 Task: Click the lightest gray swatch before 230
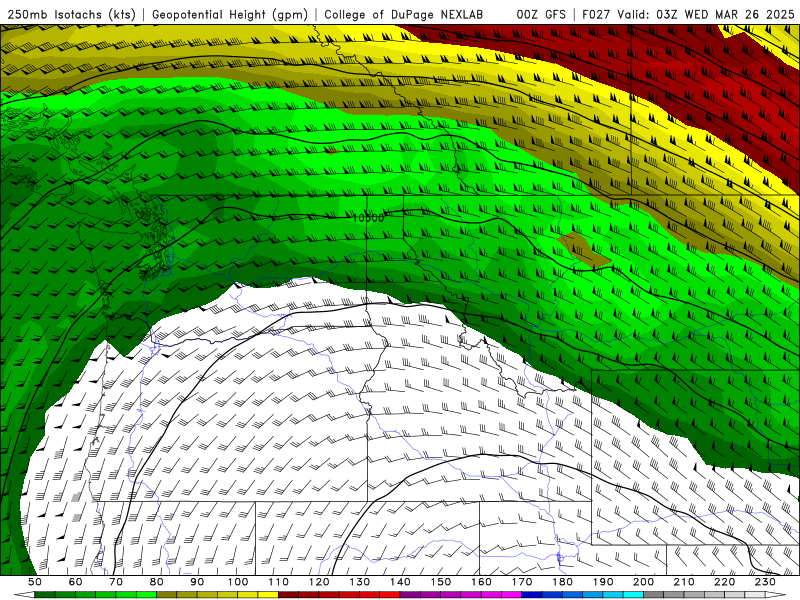coord(755,594)
